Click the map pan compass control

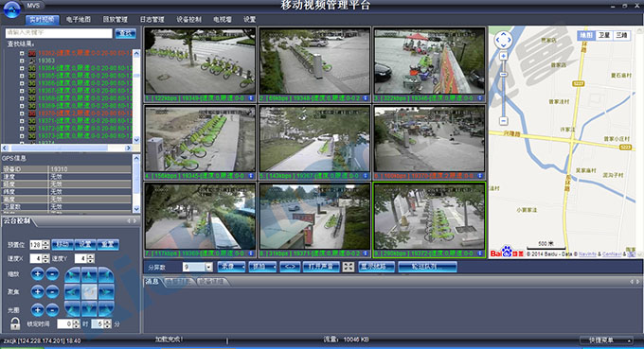(x=503, y=40)
